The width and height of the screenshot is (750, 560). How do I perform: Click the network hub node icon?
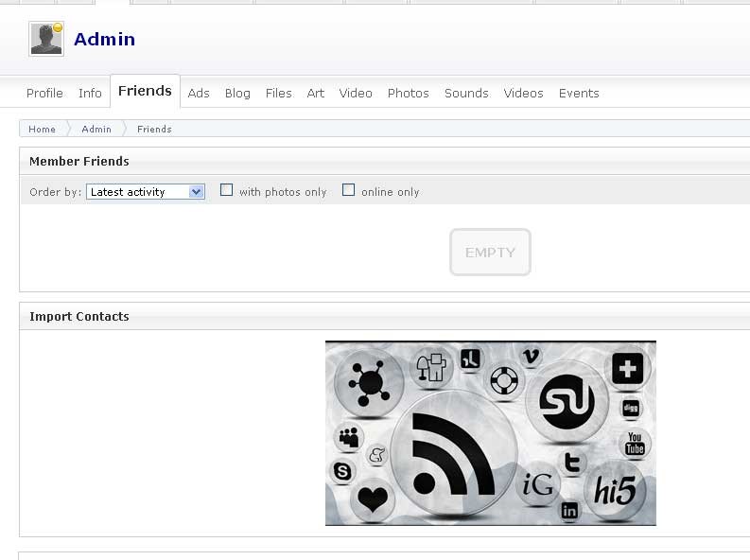coord(369,382)
